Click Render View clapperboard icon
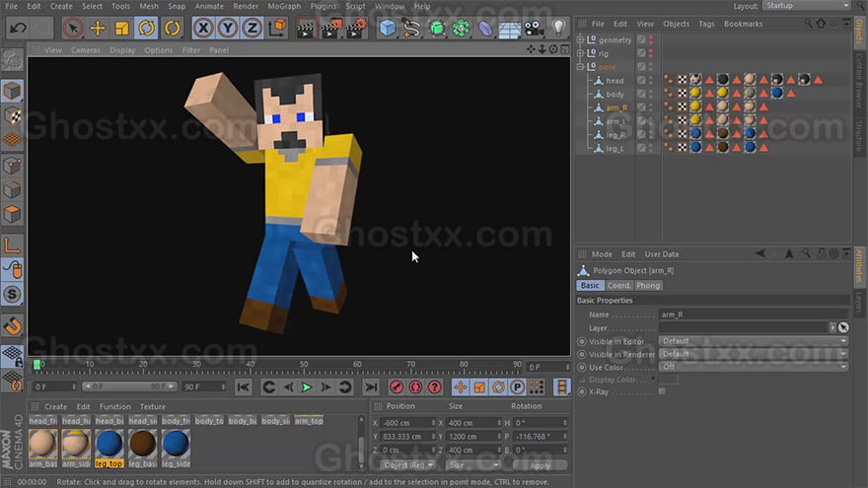 coord(305,28)
